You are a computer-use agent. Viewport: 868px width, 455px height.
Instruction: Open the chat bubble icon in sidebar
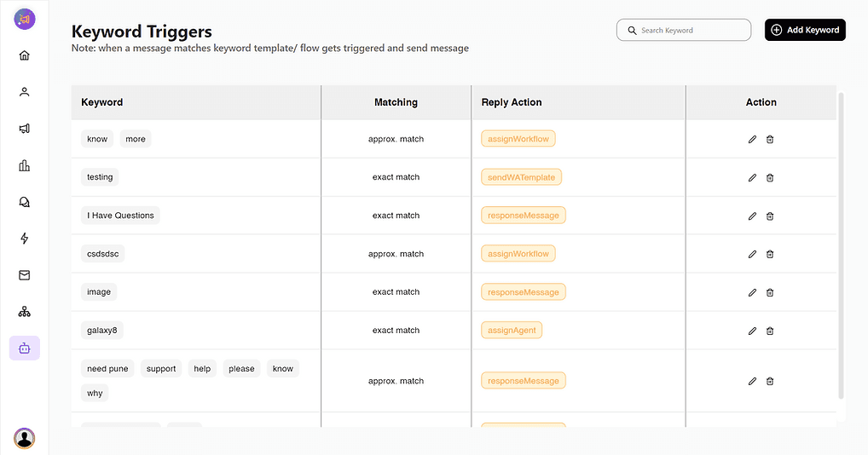(x=25, y=202)
